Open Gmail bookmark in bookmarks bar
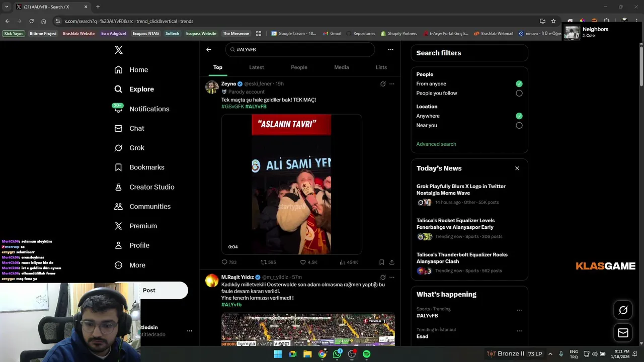 point(332,34)
